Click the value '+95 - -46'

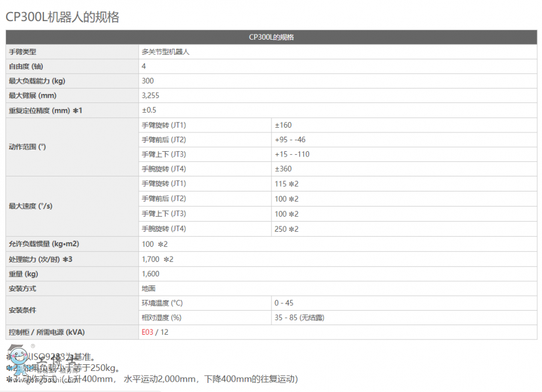(x=290, y=140)
